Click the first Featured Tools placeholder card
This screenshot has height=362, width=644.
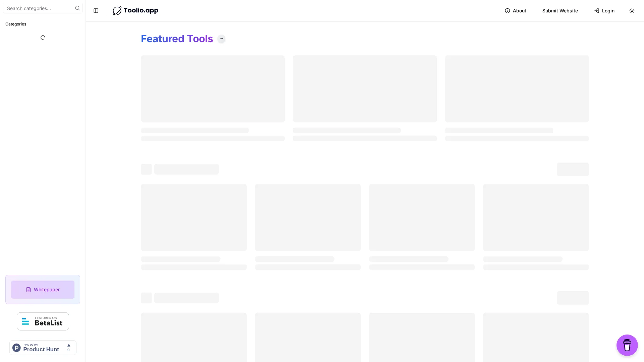213,89
